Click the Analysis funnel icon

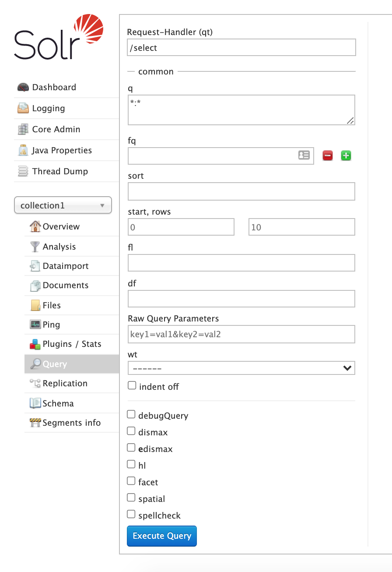[35, 247]
